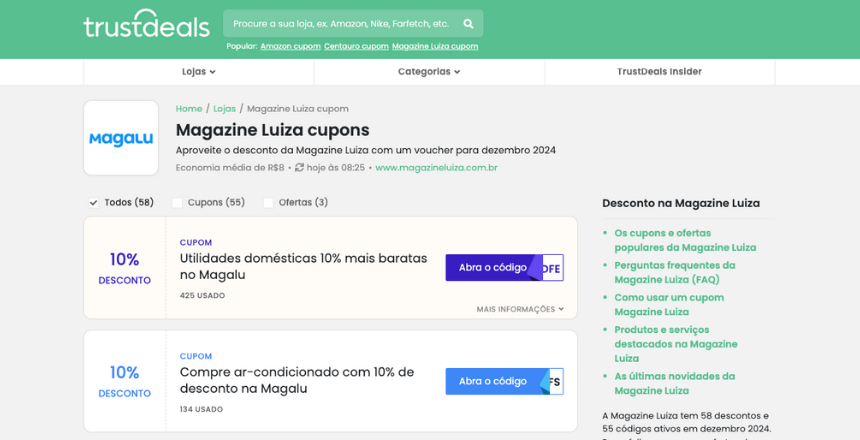Go to Home breadcrumb link
The width and height of the screenshot is (860, 440).
[189, 108]
